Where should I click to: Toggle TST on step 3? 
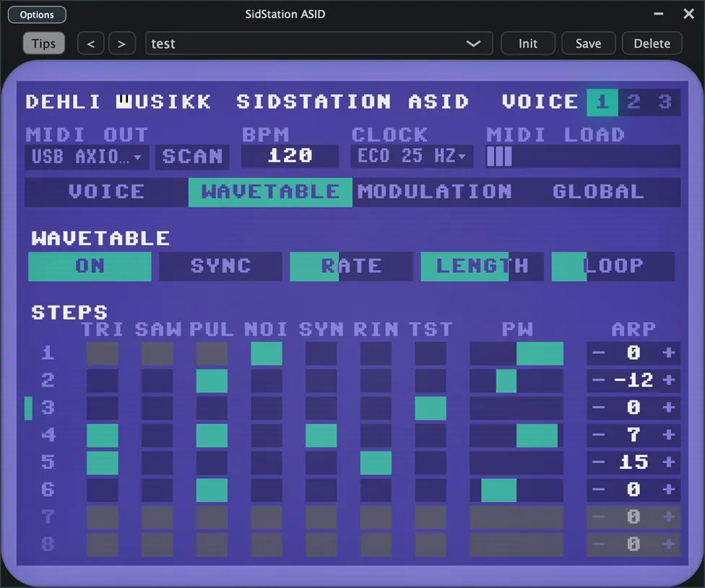coord(431,408)
